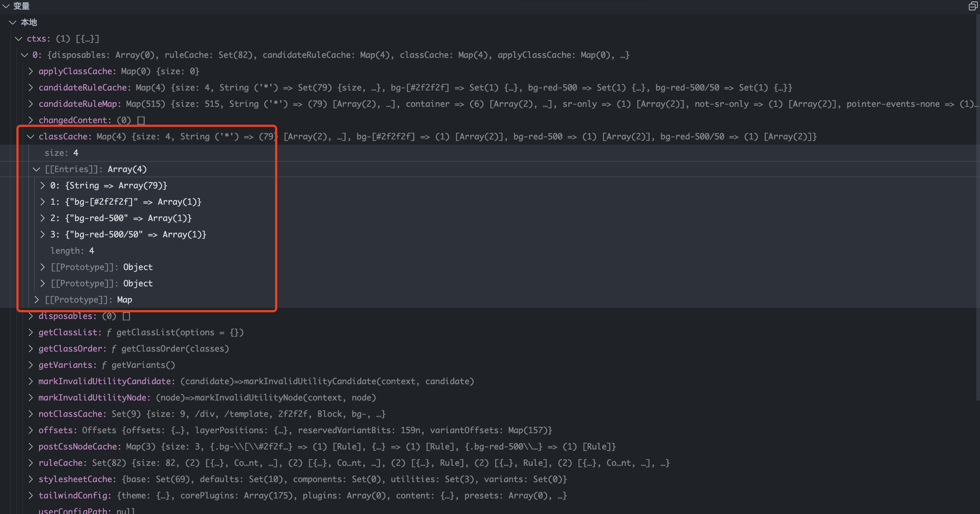The width and height of the screenshot is (980, 514).
Task: Select the size: 4 property of classCache
Action: tap(61, 152)
